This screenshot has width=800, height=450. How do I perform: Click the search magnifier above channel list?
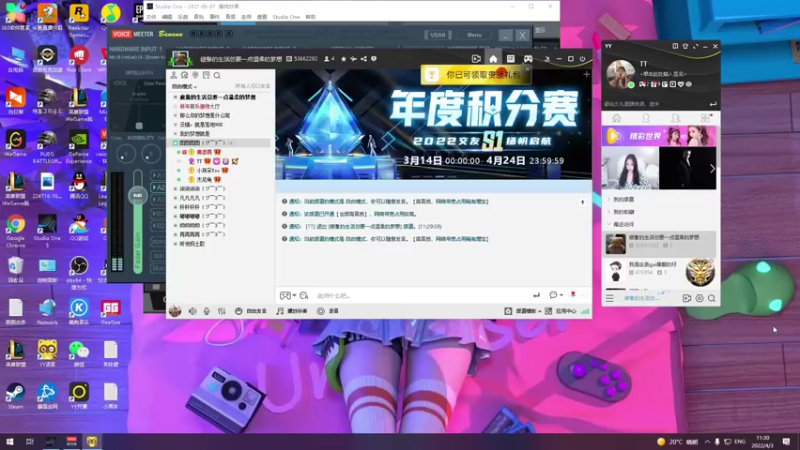(x=217, y=76)
